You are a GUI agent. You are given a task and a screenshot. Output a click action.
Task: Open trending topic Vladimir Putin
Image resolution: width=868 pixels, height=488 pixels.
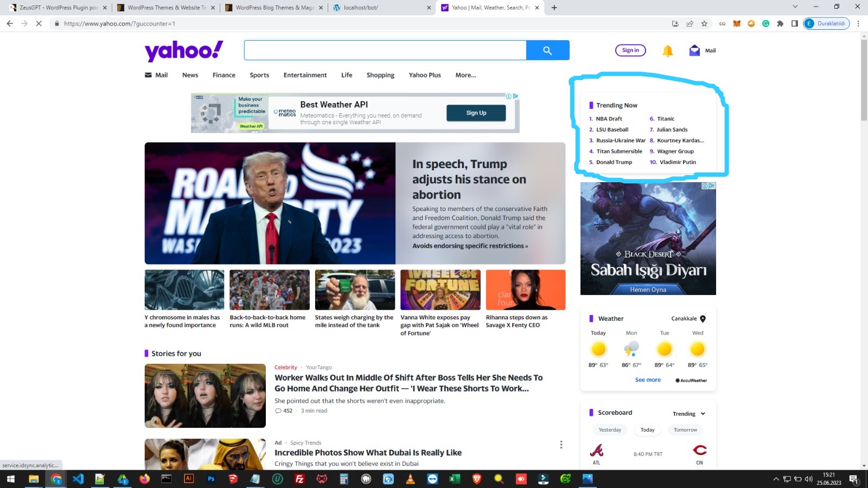click(678, 162)
